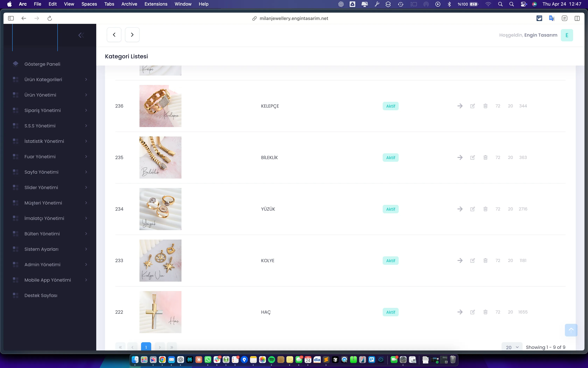
Task: Expand Slider Yönetimi menu
Action: coord(50,187)
